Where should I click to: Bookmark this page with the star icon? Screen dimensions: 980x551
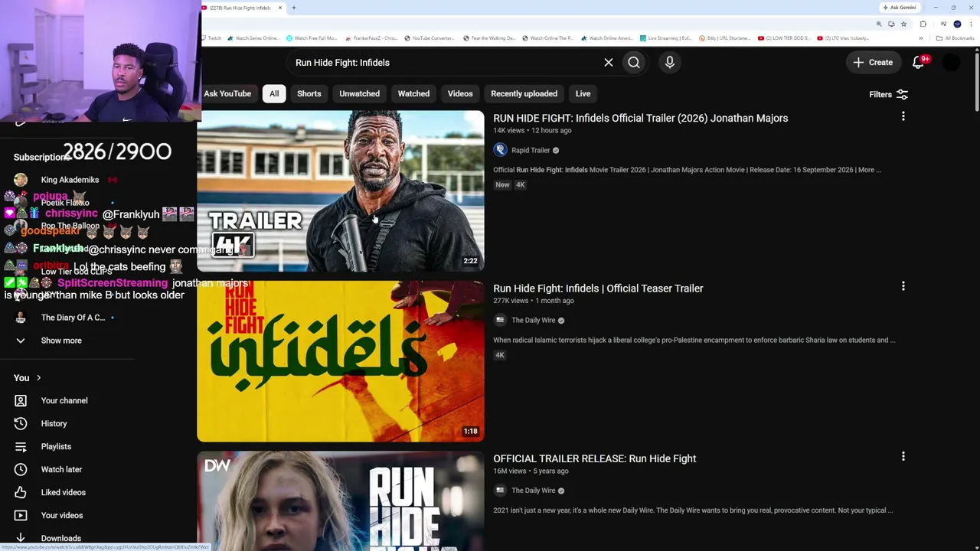click(903, 24)
